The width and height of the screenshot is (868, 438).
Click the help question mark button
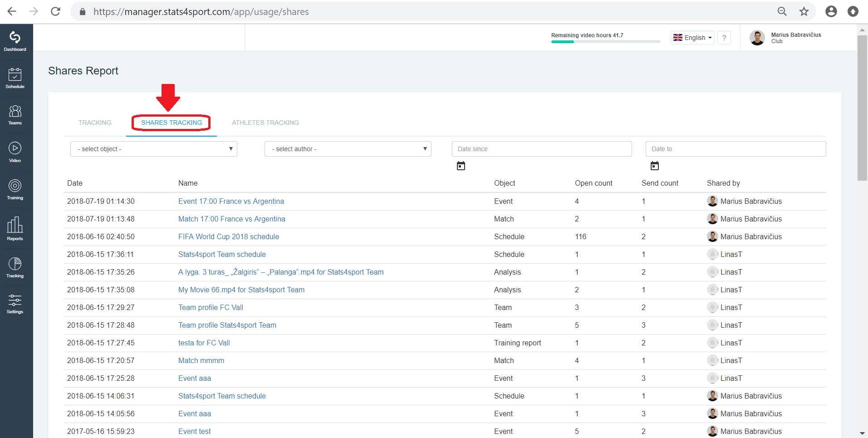coord(724,38)
